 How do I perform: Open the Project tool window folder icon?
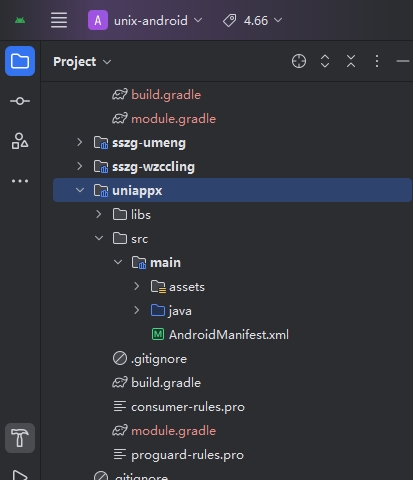point(20,61)
